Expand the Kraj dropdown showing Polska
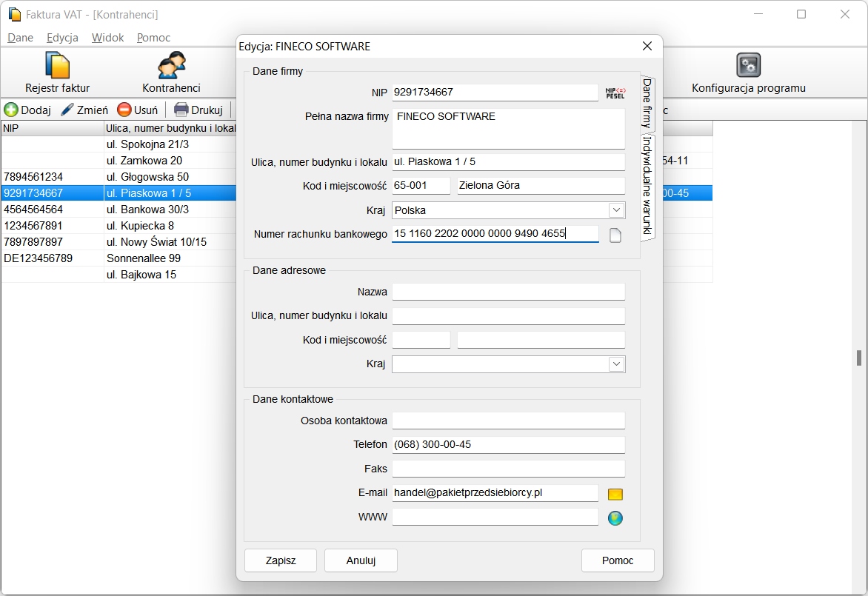Image resolution: width=868 pixels, height=596 pixels. click(616, 210)
